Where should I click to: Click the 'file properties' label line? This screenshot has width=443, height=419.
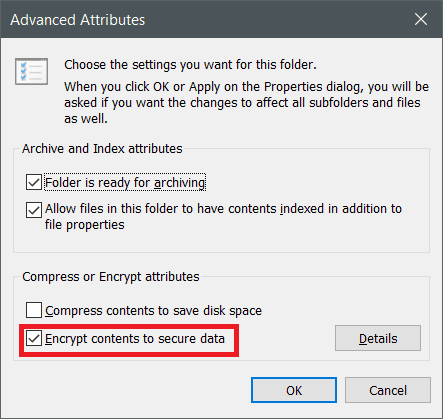[85, 225]
